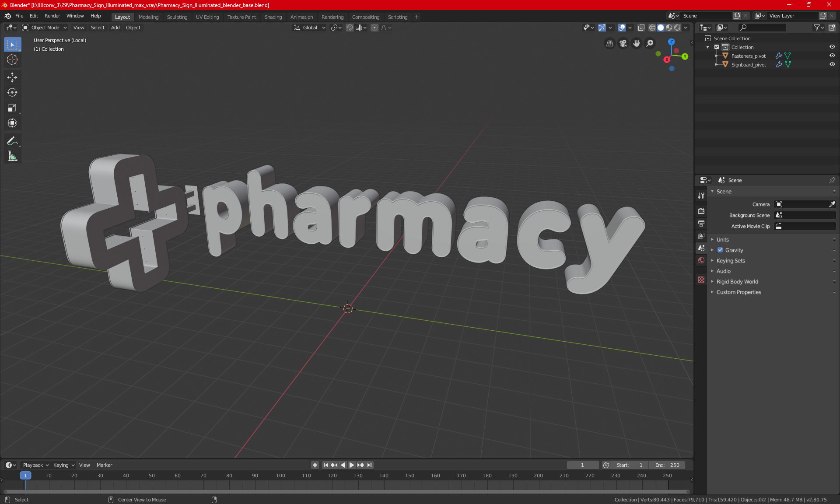Toggle auto keying record button

(315, 465)
